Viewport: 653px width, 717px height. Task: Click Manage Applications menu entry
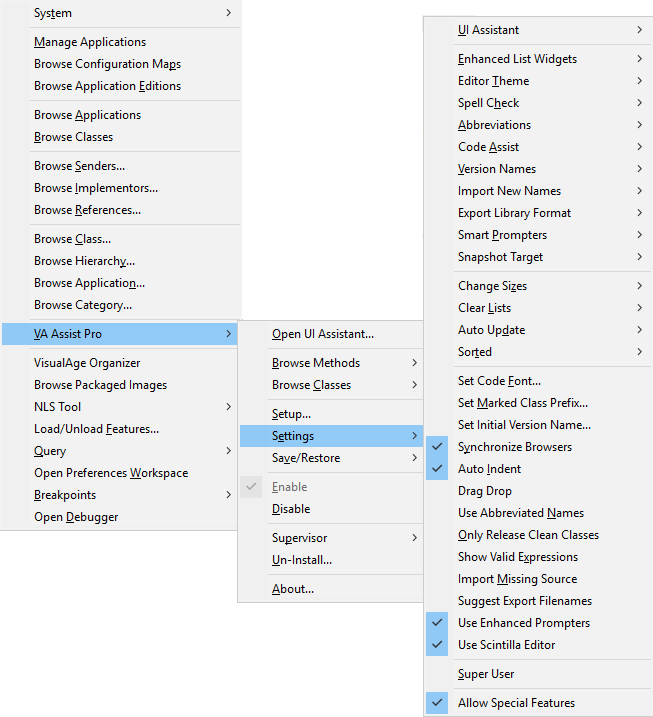point(90,42)
